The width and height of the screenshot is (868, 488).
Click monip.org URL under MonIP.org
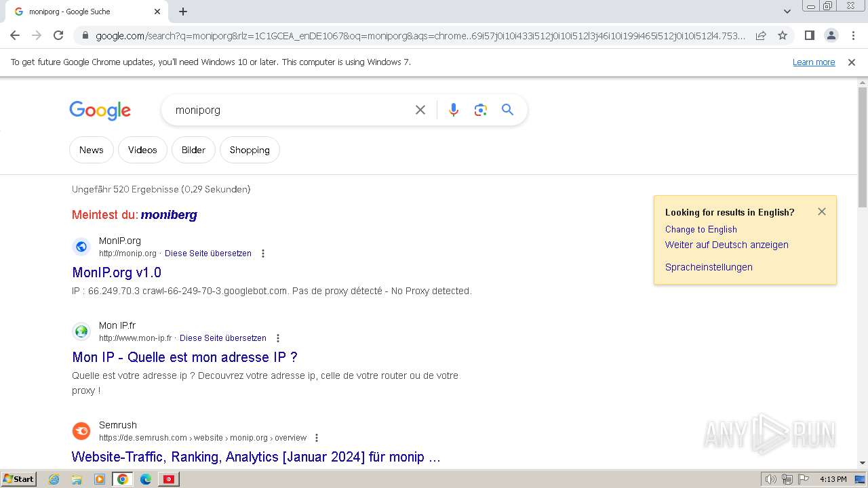[x=127, y=253]
